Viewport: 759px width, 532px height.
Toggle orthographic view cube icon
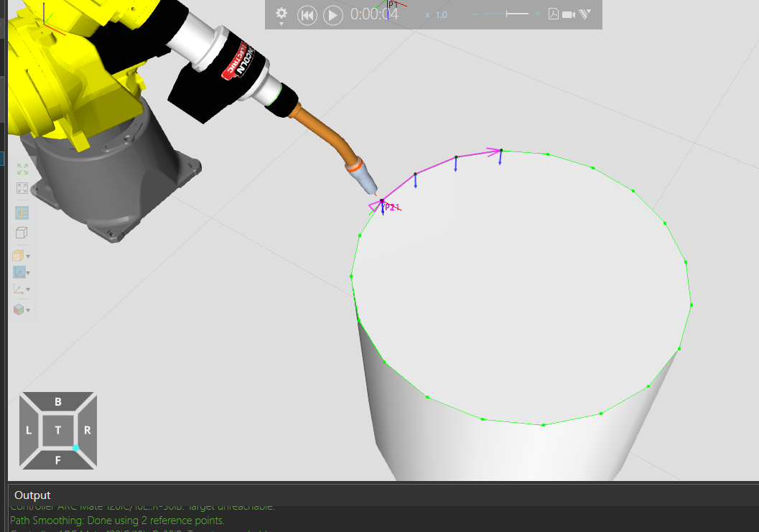tap(22, 233)
